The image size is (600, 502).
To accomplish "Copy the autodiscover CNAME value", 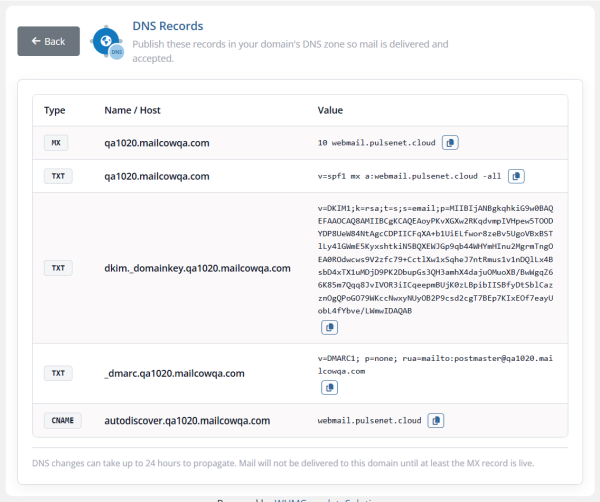I will (x=435, y=421).
